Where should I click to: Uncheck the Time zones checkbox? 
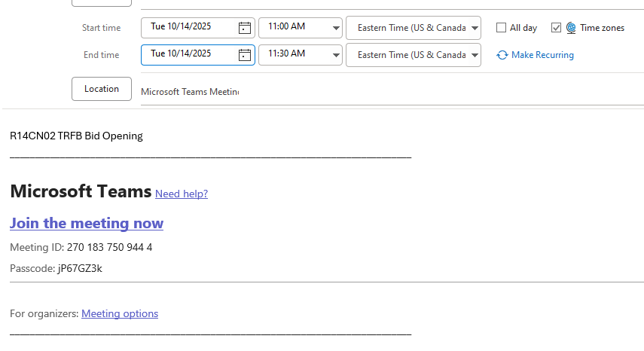(556, 28)
